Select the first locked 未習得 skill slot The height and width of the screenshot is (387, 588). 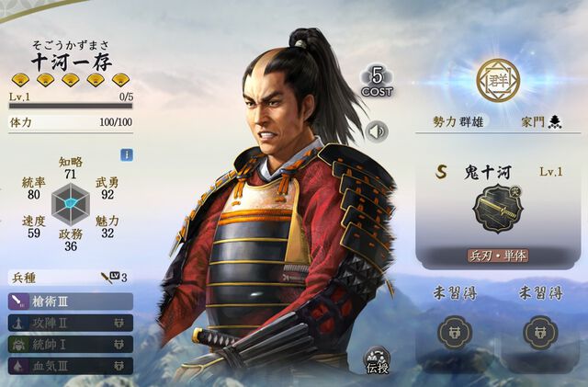[455, 333]
